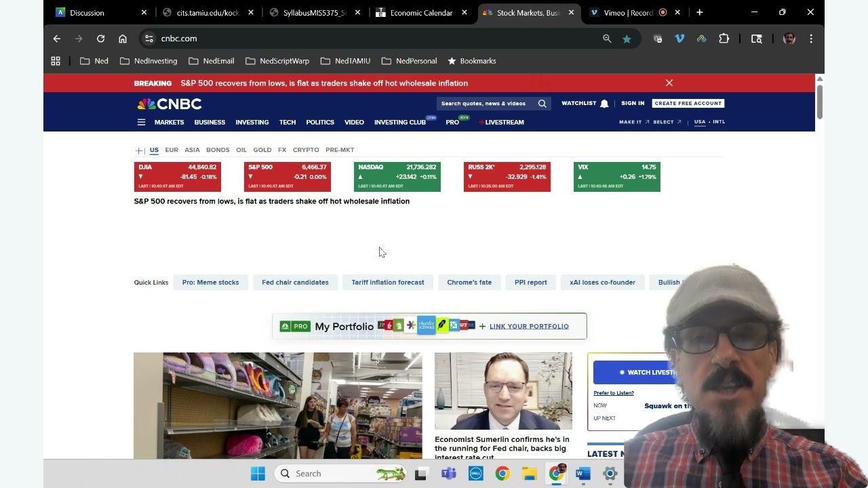Screen dimensions: 868x488
Task: Expand the NedEmail bookmarks folder
Action: click(212, 61)
